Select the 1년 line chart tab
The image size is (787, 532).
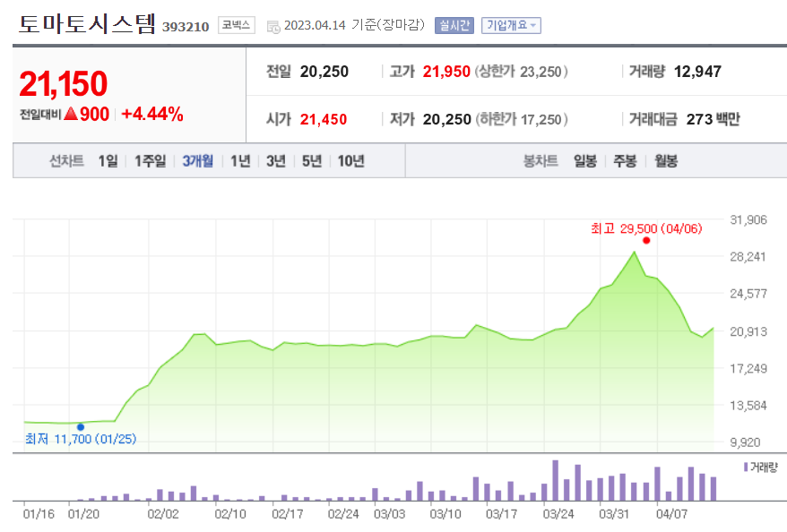click(x=240, y=161)
